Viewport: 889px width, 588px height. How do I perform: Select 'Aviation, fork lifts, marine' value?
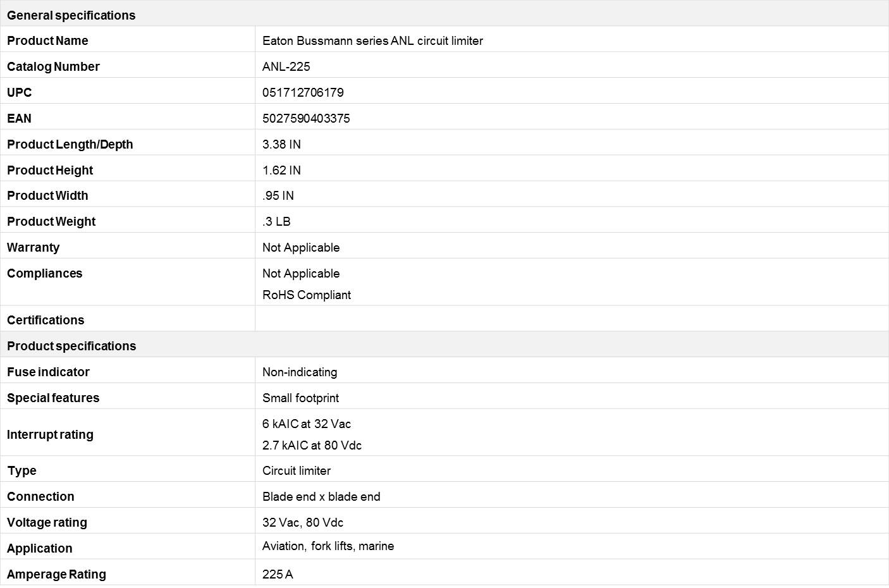pos(328,546)
